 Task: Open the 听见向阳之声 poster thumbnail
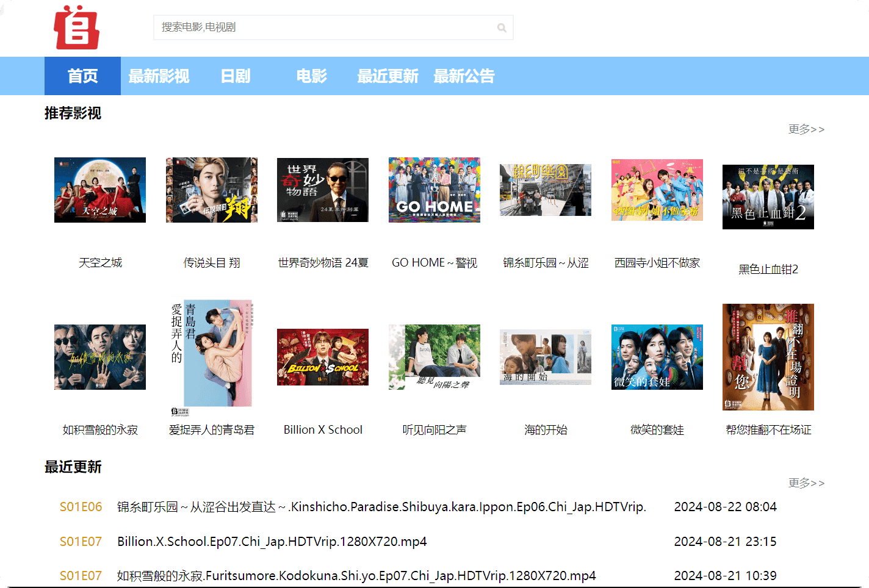(434, 357)
